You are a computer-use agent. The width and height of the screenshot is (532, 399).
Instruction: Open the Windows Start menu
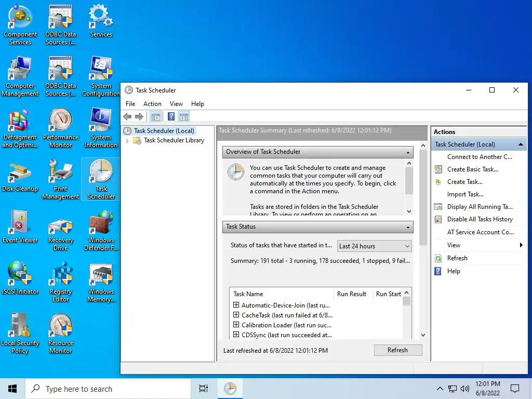click(x=12, y=389)
